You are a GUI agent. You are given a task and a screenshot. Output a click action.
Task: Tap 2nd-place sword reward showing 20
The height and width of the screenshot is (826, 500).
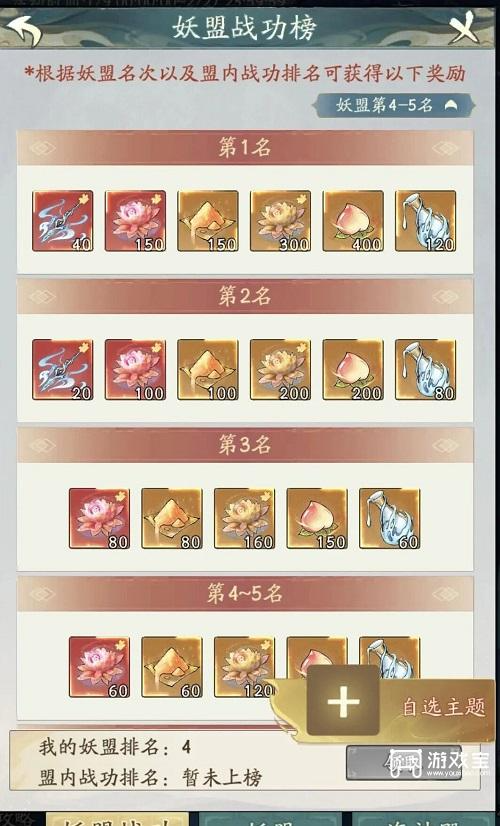click(x=63, y=370)
